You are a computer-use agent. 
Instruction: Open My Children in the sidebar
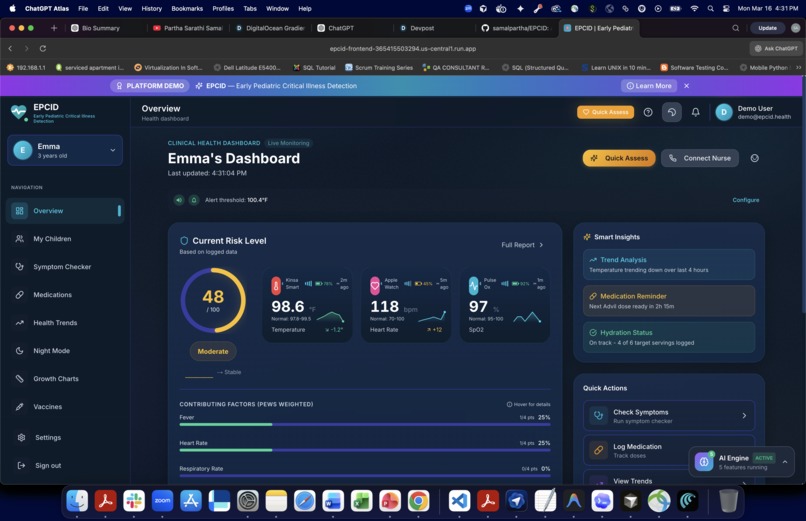pyautogui.click(x=65, y=239)
